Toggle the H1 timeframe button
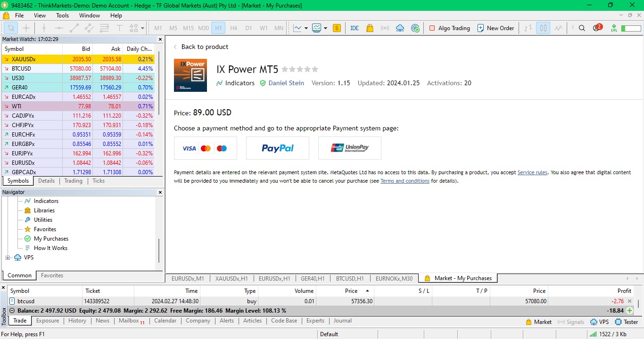The width and height of the screenshot is (644, 339). [218, 28]
